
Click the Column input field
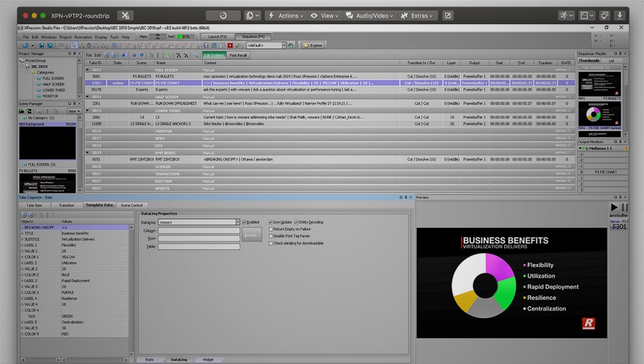pyautogui.click(x=199, y=231)
